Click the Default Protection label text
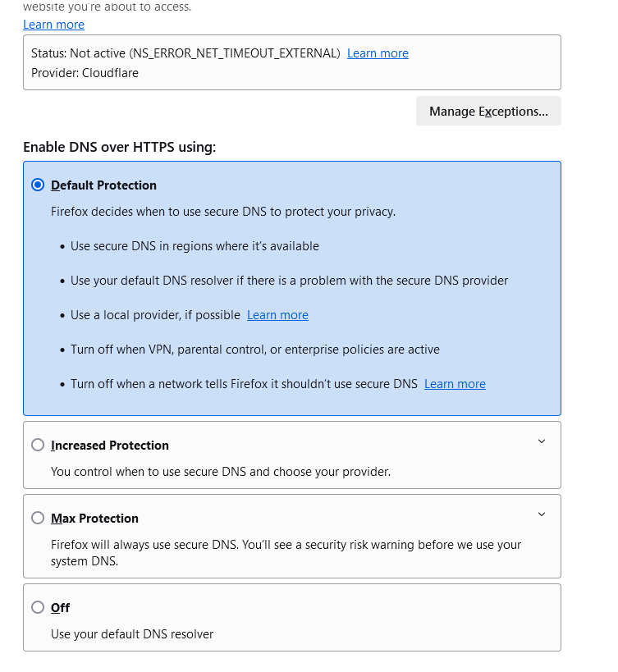This screenshot has height=672, width=618. pos(103,185)
